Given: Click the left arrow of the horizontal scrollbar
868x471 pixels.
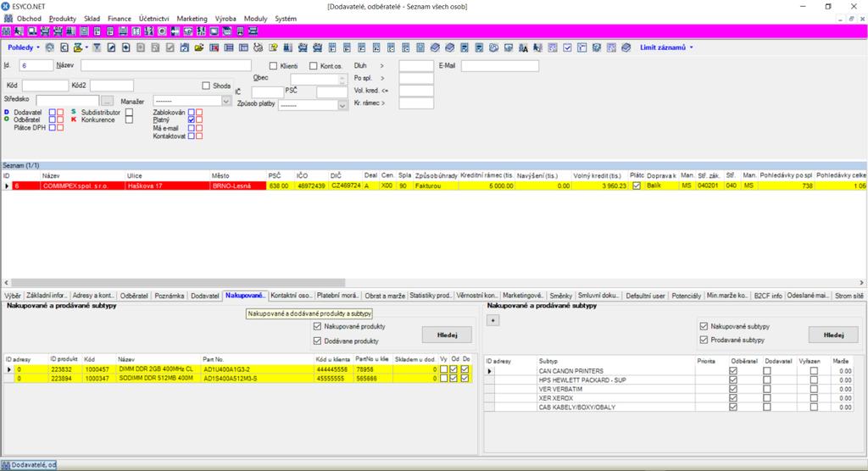Looking at the screenshot, I should tap(6, 283).
